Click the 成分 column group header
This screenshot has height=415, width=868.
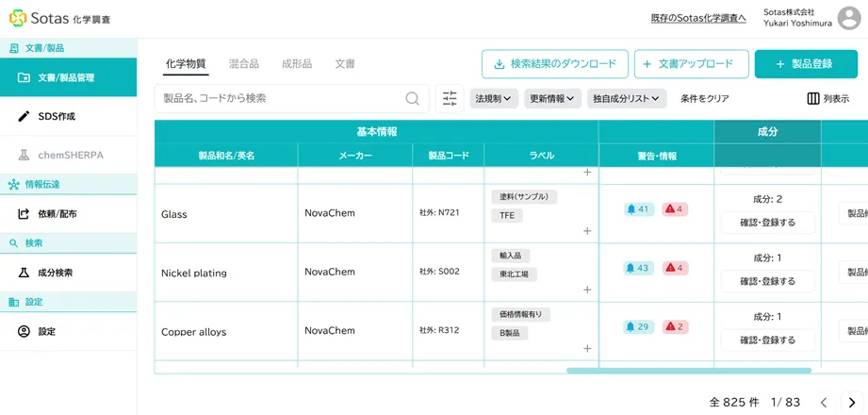pos(767,132)
